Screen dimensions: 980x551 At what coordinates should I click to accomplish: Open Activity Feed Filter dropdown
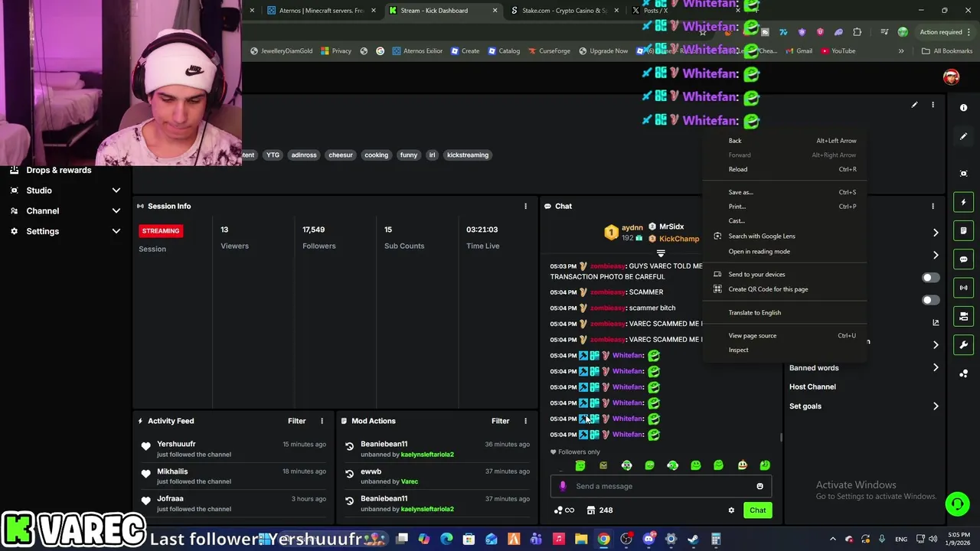click(x=296, y=421)
